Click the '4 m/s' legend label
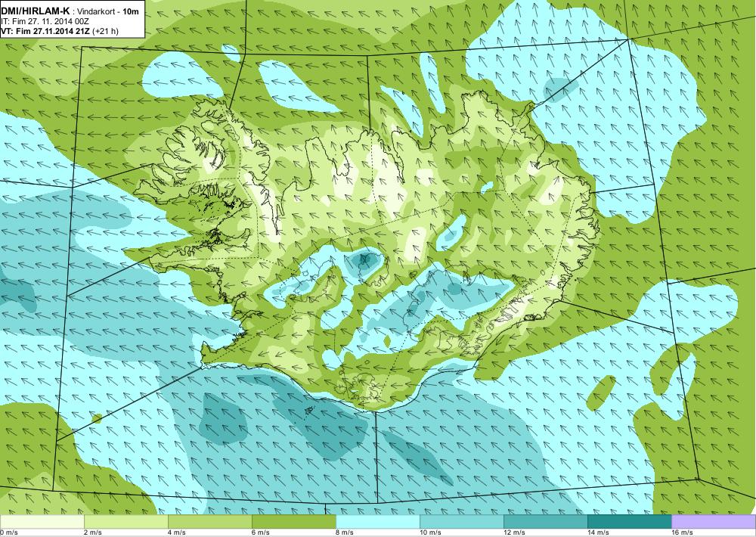The image size is (756, 537). (176, 532)
